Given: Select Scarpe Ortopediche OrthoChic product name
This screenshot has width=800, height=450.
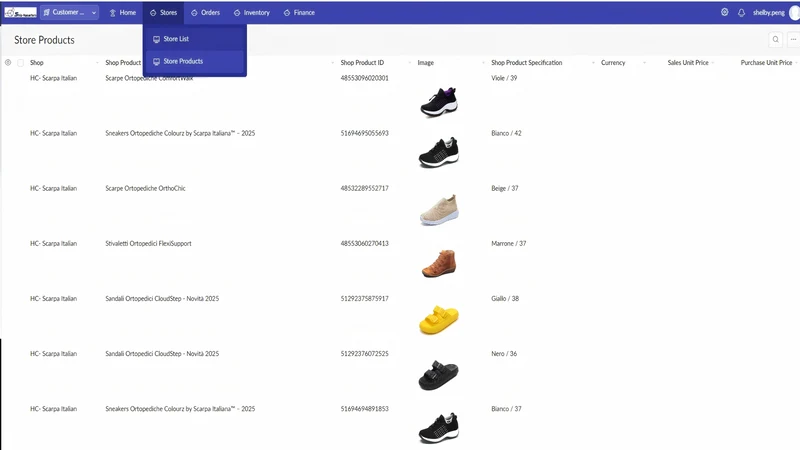Looking at the screenshot, I should (x=145, y=188).
